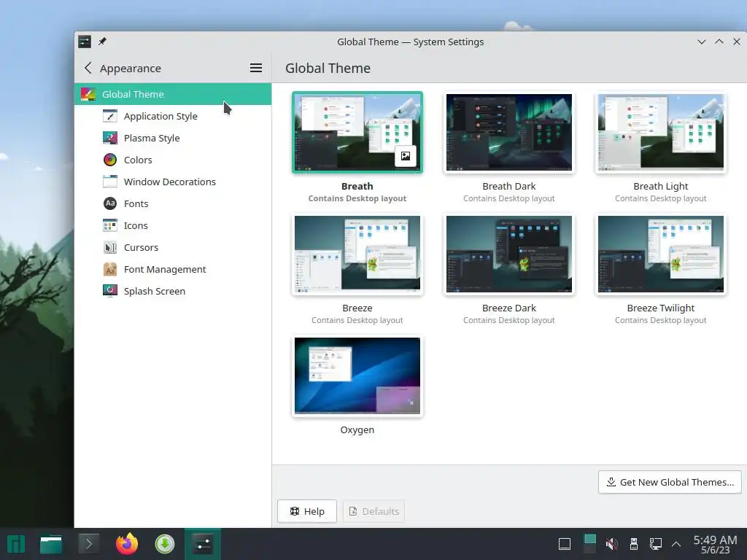747x560 pixels.
Task: Click the System Settings title bar app icon
Action: (x=85, y=42)
